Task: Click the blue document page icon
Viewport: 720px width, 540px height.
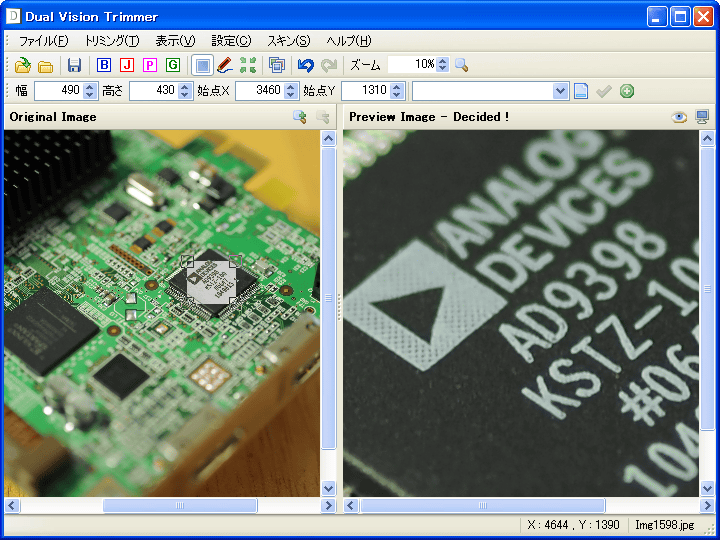Action: (x=581, y=91)
